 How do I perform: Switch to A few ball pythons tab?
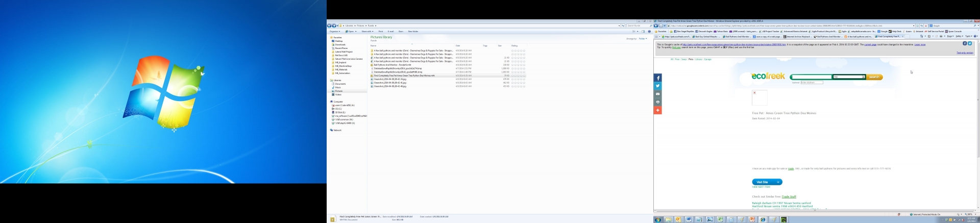(859, 36)
